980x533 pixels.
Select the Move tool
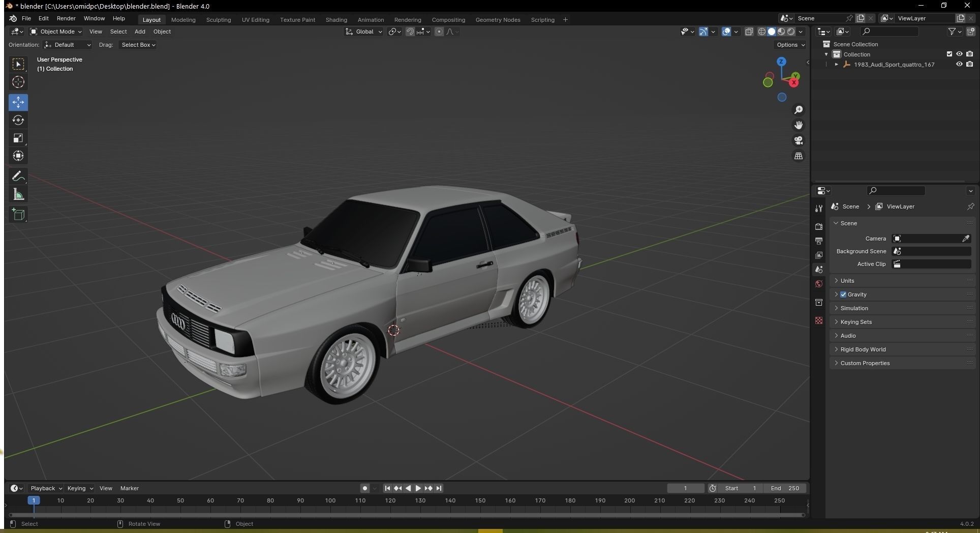pos(18,102)
